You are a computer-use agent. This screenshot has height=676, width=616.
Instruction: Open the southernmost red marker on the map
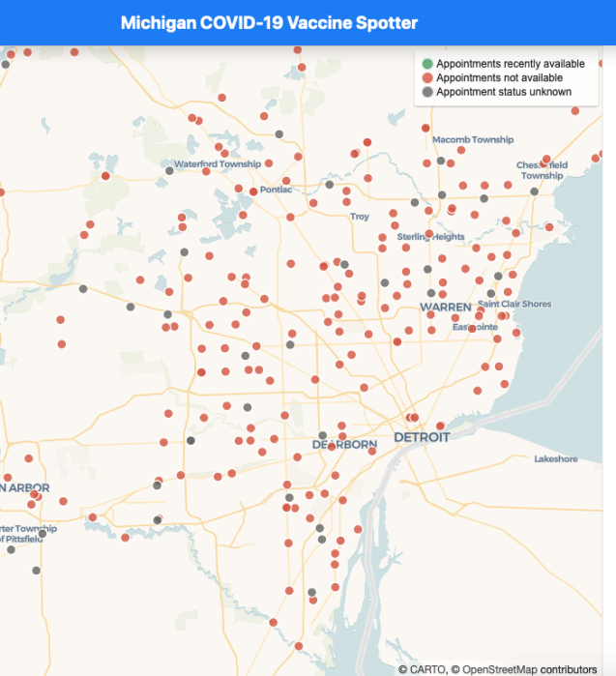[x=298, y=646]
